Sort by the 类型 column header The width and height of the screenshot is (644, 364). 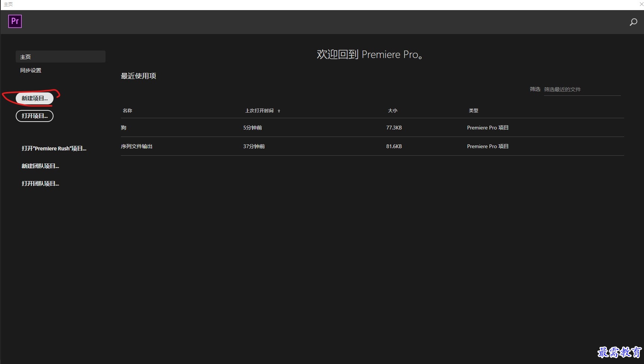(473, 111)
